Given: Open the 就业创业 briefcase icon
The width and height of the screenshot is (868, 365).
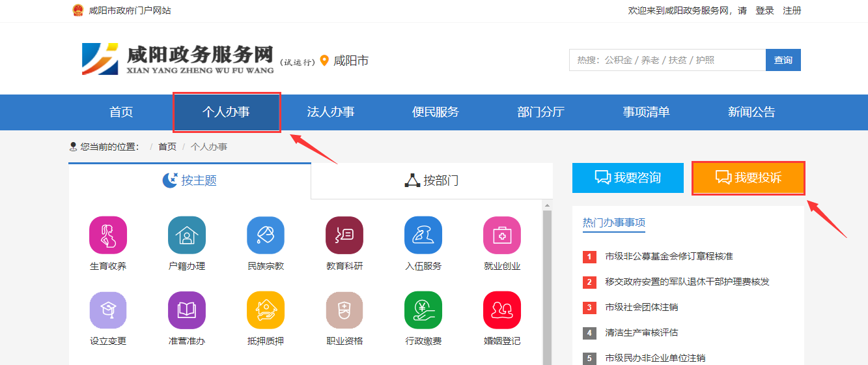Looking at the screenshot, I should click(502, 235).
